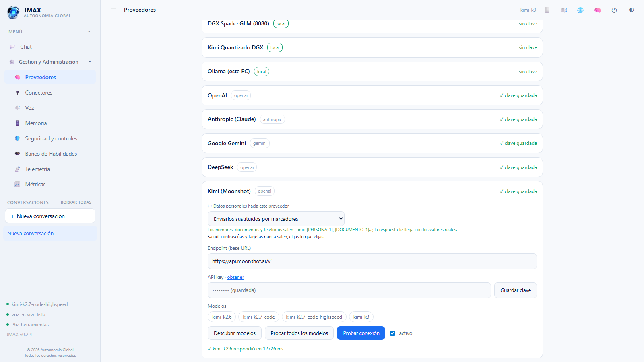
Task: Toggle dark mode with half-circle contrast icon
Action: 631,10
